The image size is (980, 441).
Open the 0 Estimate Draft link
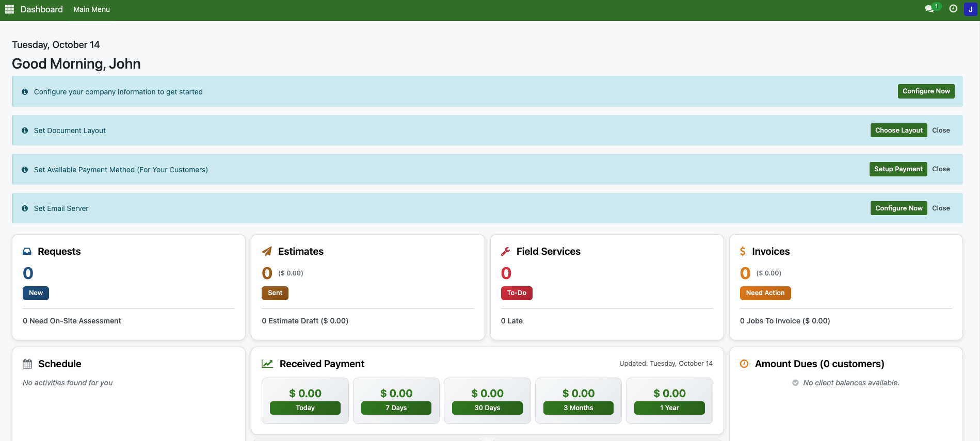point(305,321)
